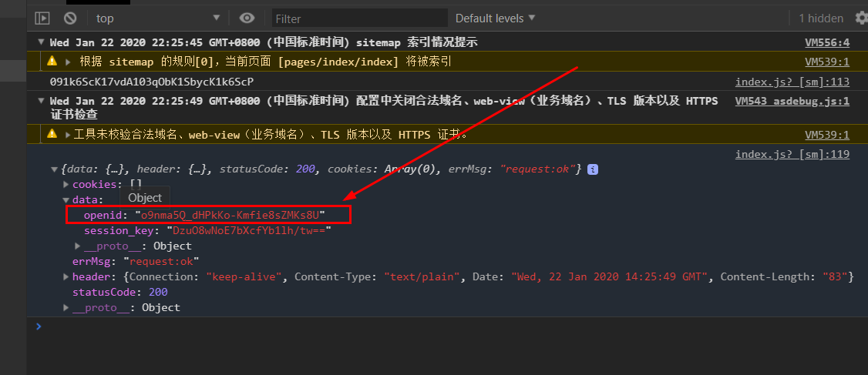This screenshot has width=868, height=375.
Task: Collapse the logged response object root
Action: [x=54, y=169]
